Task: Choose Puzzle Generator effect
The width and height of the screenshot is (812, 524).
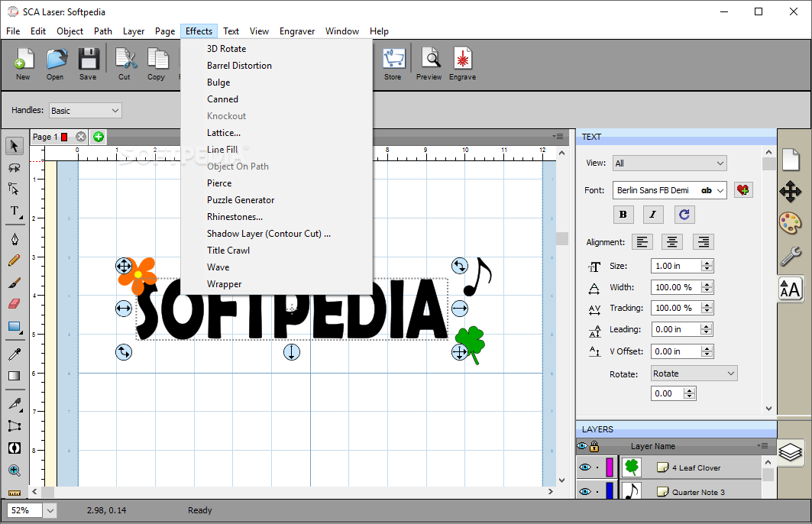Action: (x=241, y=200)
